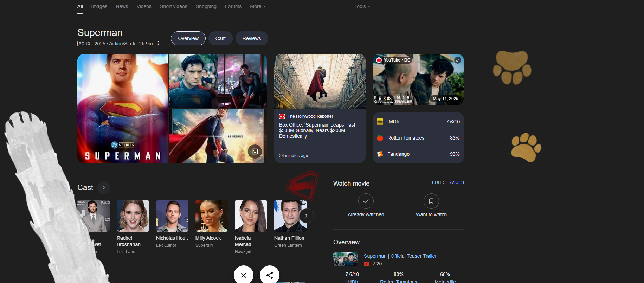Viewport: 644px width, 283px height.
Task: Expand the Tools dropdown
Action: coord(362,6)
